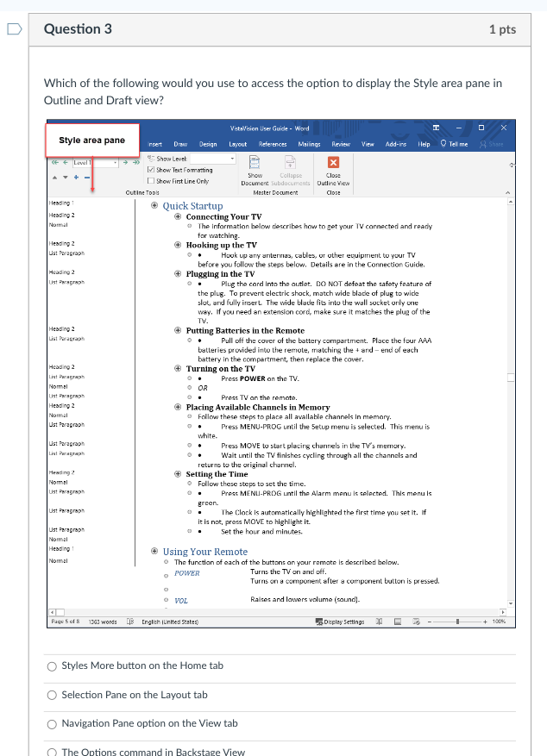Click the Demote to Body Text double-arrow icon
547x756 pixels.
tap(136, 162)
